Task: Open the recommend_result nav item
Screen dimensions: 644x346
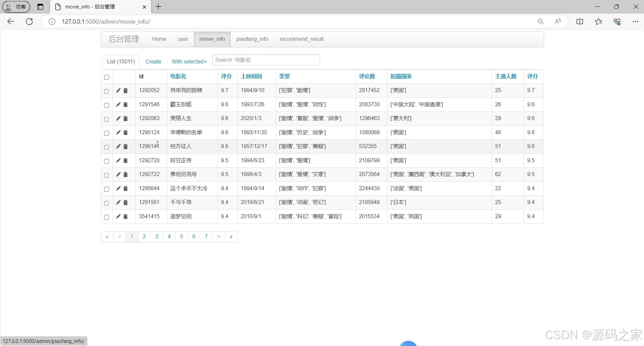Action: click(301, 39)
